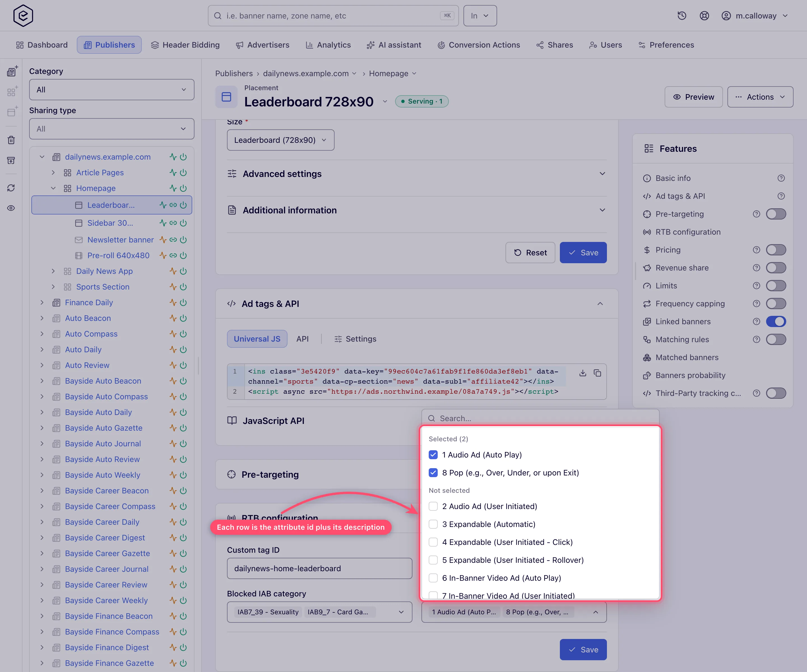Open the history clock icon in header

[682, 16]
